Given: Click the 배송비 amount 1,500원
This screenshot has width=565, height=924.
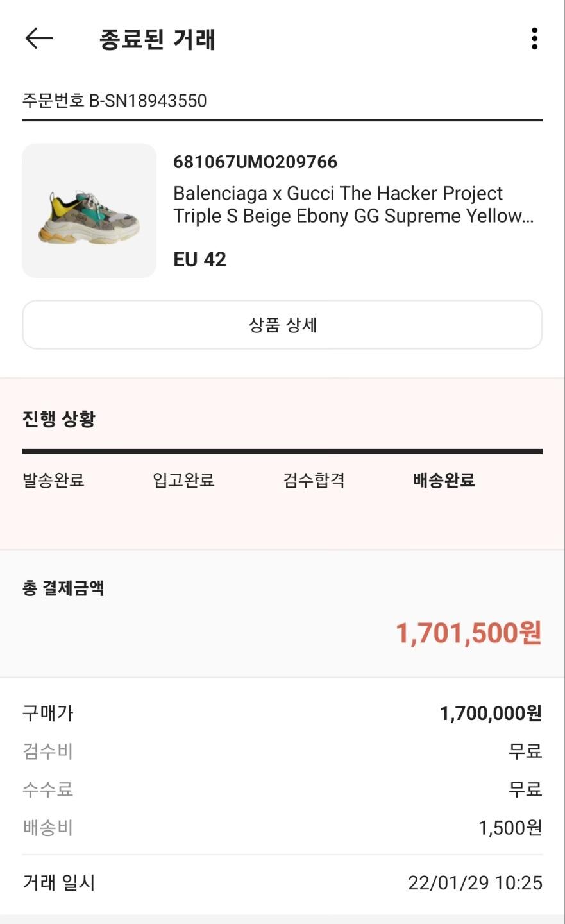Looking at the screenshot, I should 510,828.
